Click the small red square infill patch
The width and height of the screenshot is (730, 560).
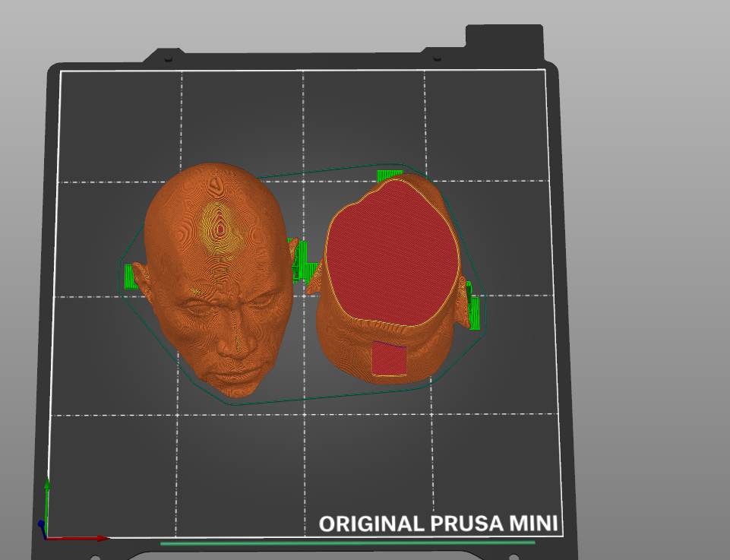coord(389,358)
